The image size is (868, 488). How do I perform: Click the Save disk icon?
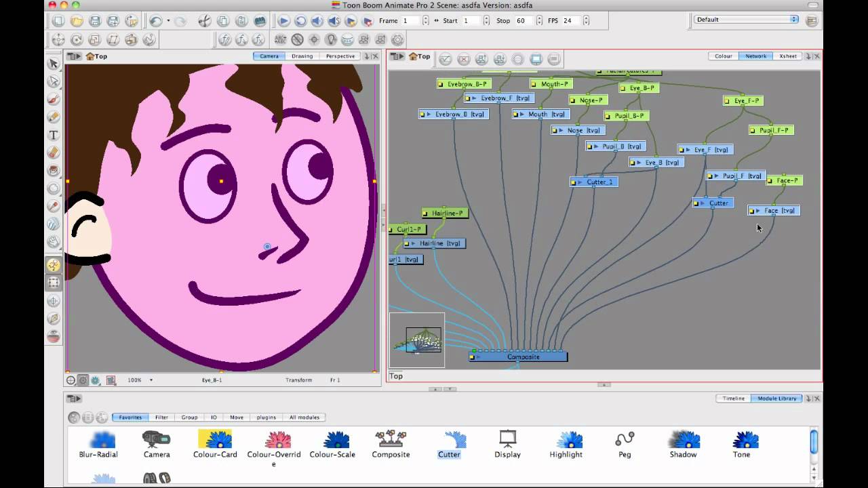(95, 21)
